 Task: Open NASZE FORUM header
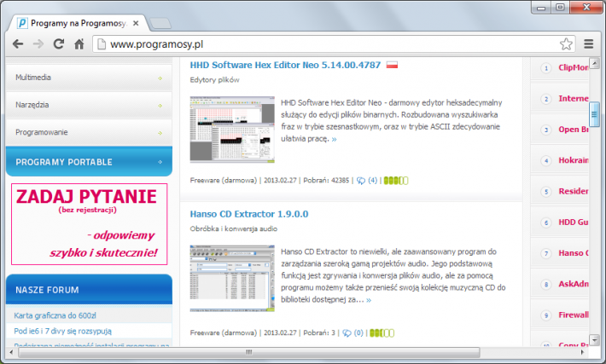[x=89, y=290]
